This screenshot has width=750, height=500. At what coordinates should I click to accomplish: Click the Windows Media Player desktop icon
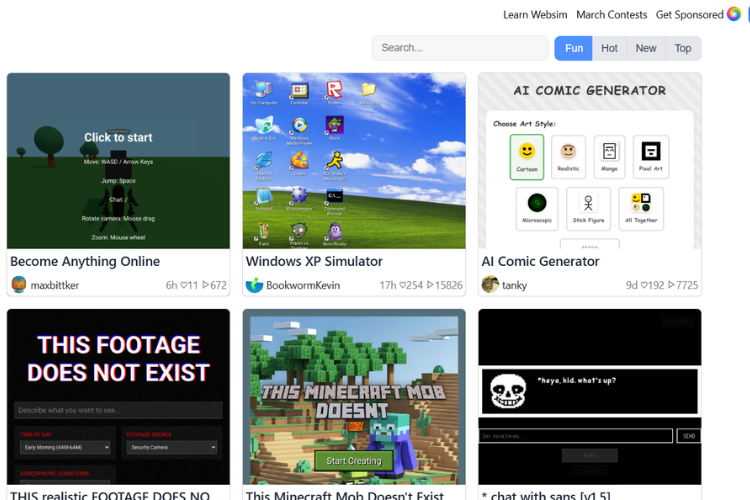299,130
